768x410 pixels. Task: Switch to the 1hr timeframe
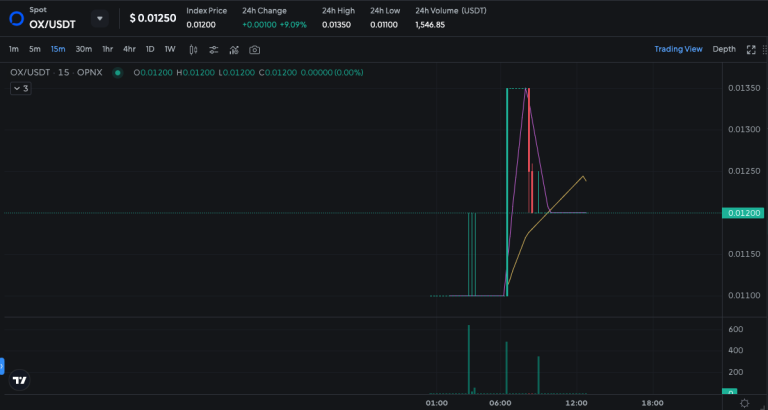point(107,49)
